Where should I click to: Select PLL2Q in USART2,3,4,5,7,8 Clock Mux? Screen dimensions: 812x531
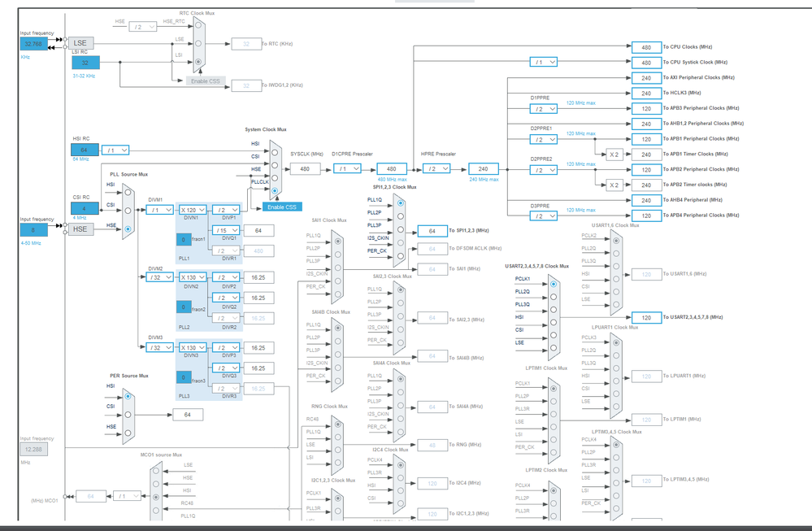(554, 298)
